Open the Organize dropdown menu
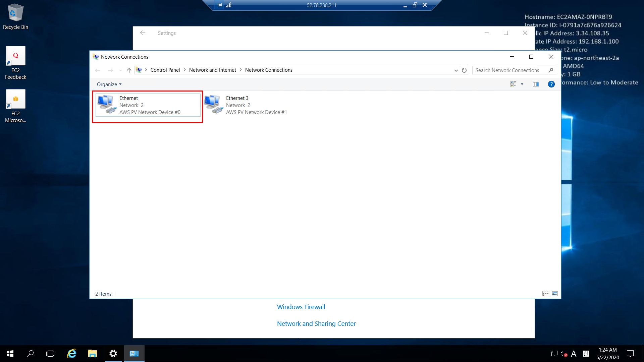Viewport: 644px width, 362px height. click(x=109, y=84)
